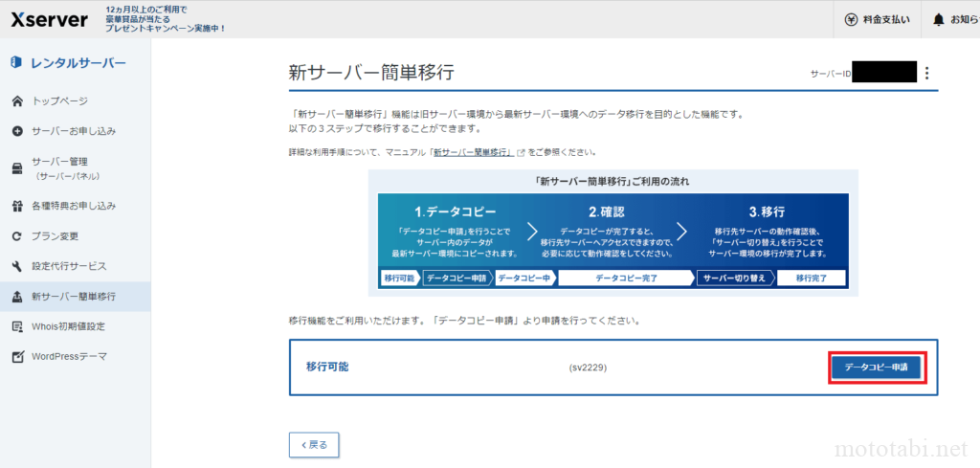Image resolution: width=980 pixels, height=468 pixels.
Task: Open the Whois初期値設定 menu item
Action: (68, 326)
